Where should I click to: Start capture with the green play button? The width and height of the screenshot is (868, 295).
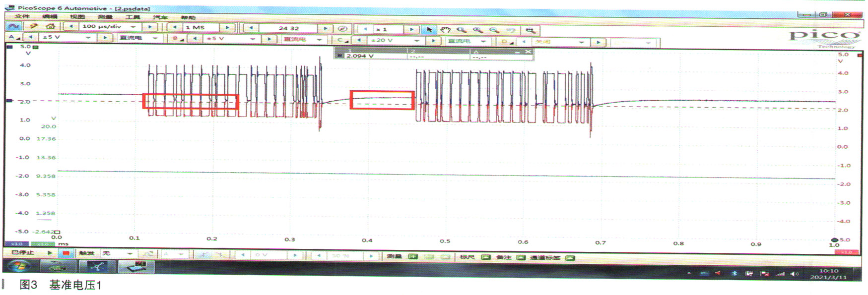[x=50, y=253]
